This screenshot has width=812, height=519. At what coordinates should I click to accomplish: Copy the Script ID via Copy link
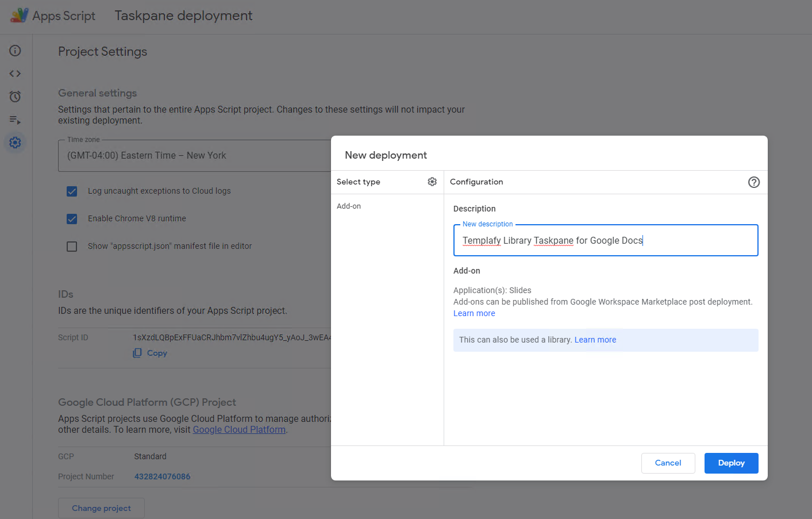tap(157, 353)
